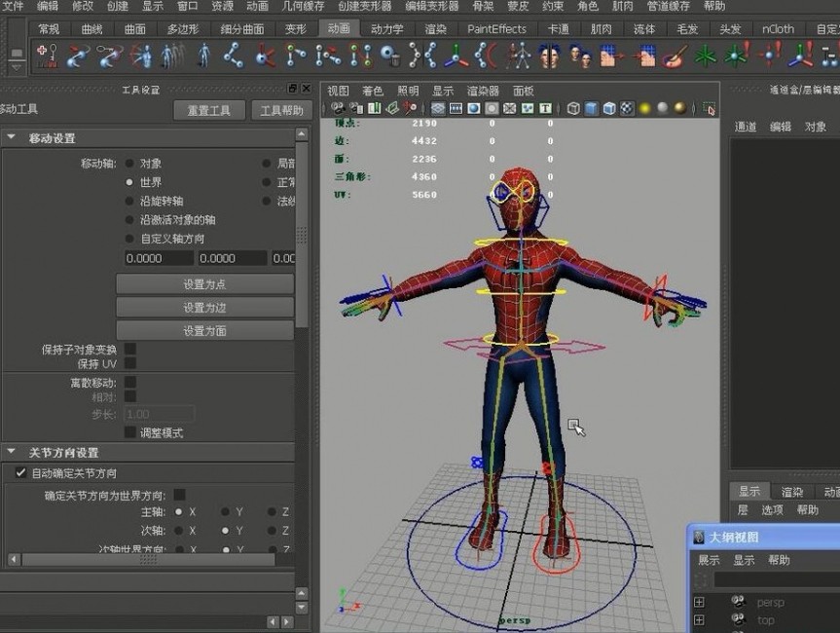The width and height of the screenshot is (840, 633).
Task: Click the skeleton figure shelf icon
Action: 518,56
